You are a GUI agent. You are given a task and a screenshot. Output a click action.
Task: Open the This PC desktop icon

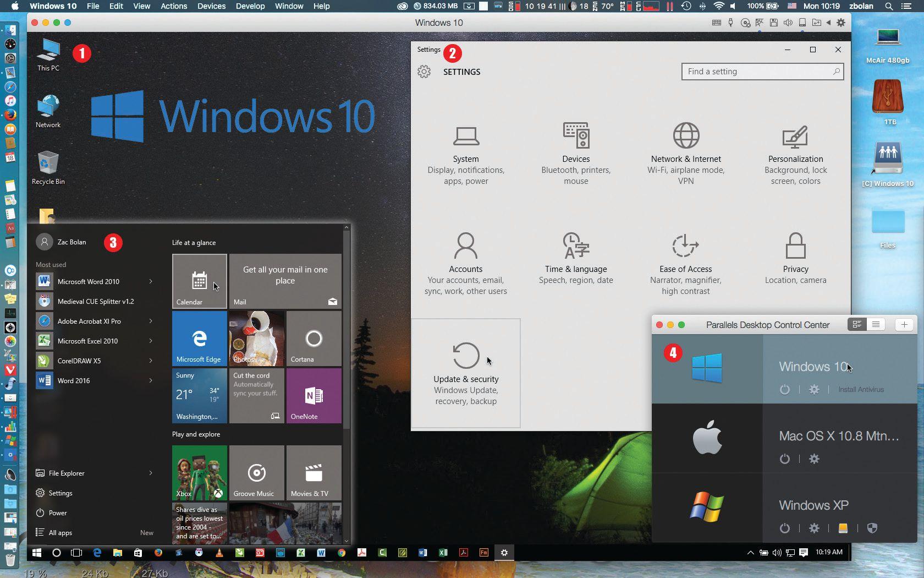tap(48, 54)
